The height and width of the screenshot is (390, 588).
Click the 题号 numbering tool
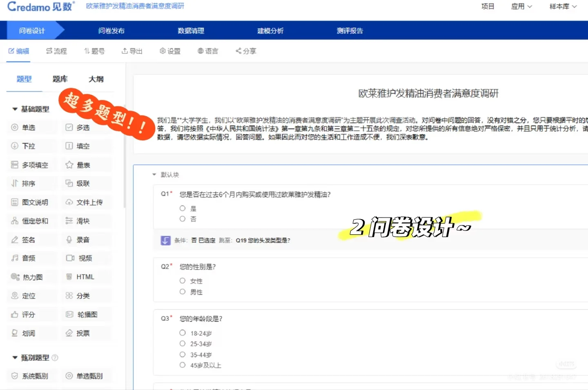94,51
